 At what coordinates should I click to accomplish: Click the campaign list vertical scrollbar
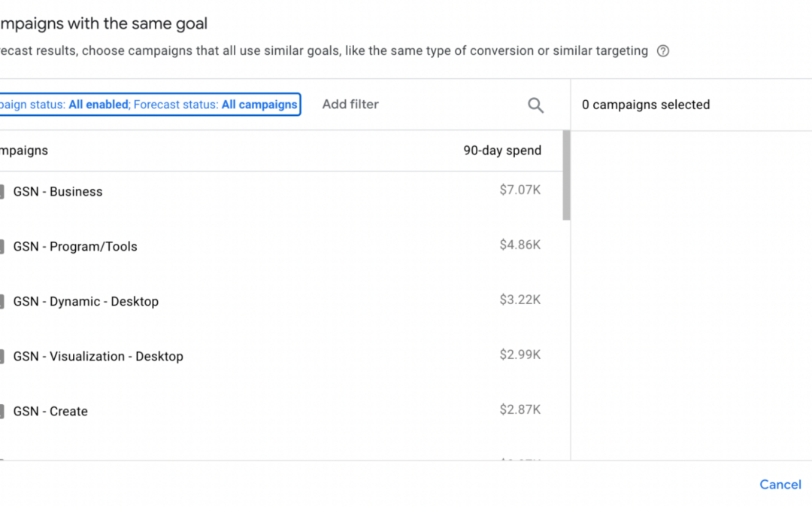point(566,176)
